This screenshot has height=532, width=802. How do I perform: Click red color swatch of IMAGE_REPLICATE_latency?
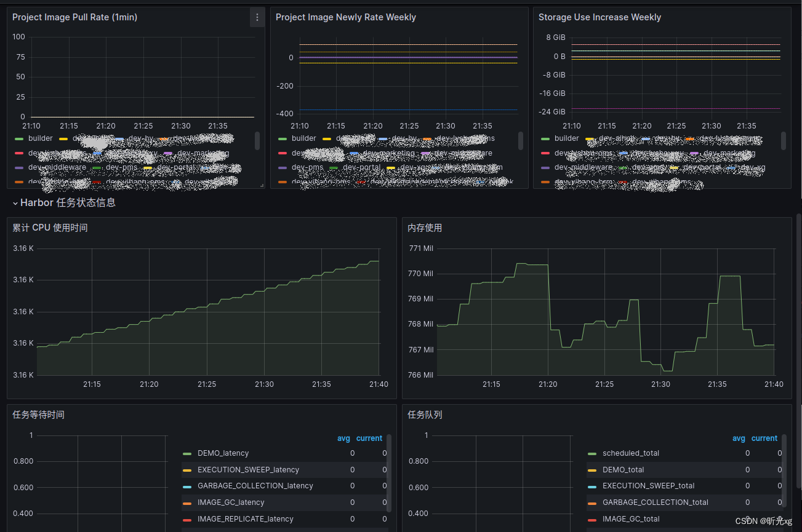click(187, 520)
